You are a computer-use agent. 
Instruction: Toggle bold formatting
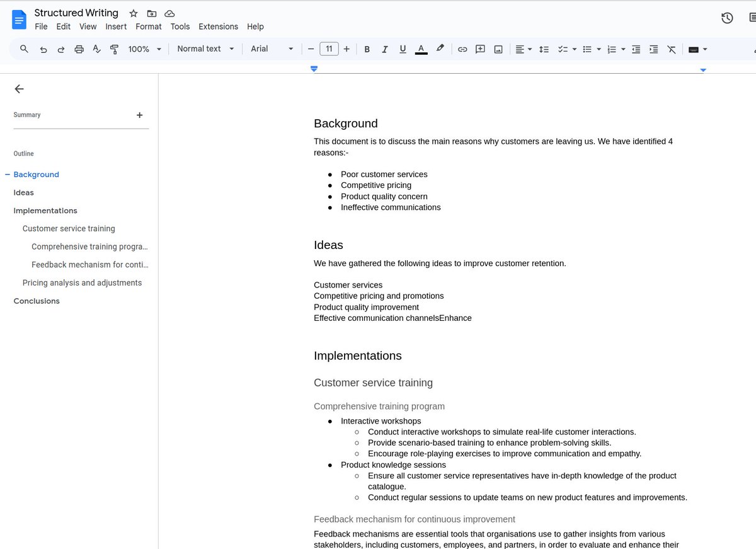[367, 49]
